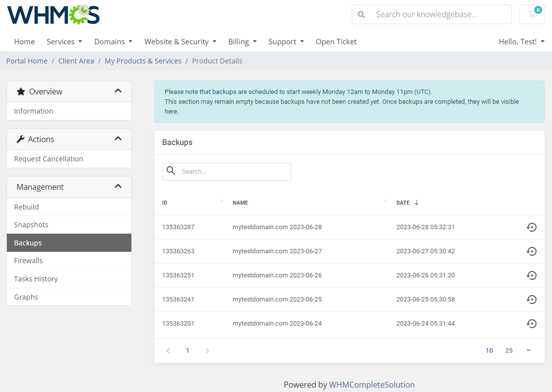This screenshot has height=392, width=552.
Task: Sort the table by DATE column
Action: pos(403,202)
